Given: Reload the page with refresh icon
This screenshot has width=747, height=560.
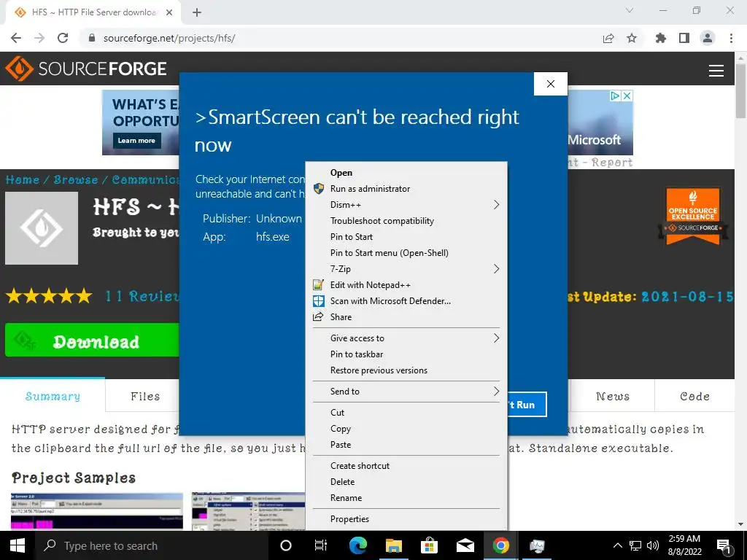Looking at the screenshot, I should [63, 38].
